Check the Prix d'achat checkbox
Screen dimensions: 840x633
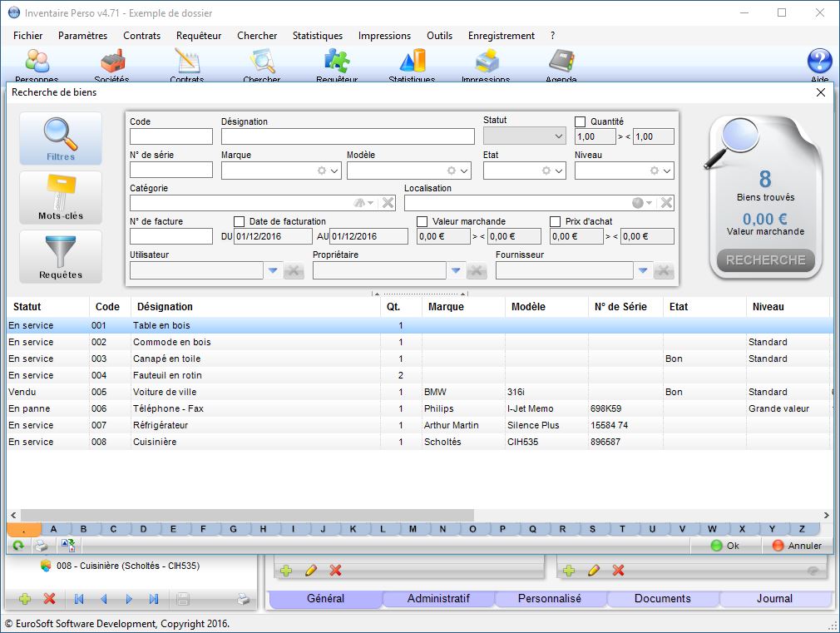[x=556, y=221]
